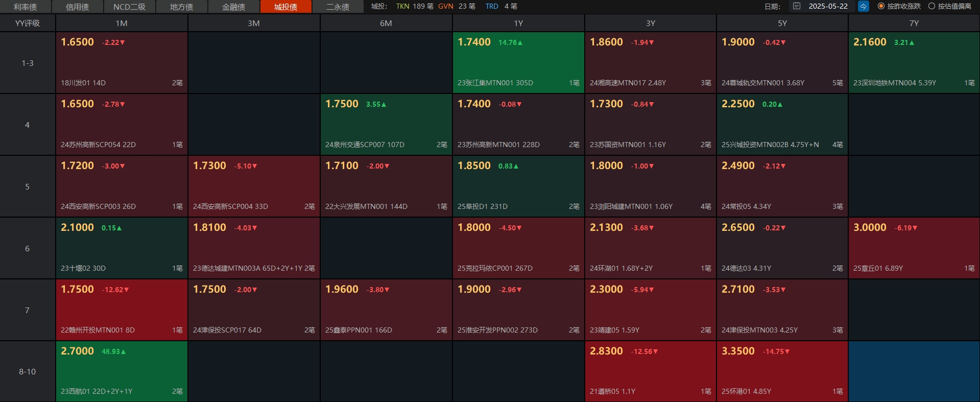Open the 23德达城建MTN003A cell
This screenshot has height=402, width=980.
click(x=254, y=248)
